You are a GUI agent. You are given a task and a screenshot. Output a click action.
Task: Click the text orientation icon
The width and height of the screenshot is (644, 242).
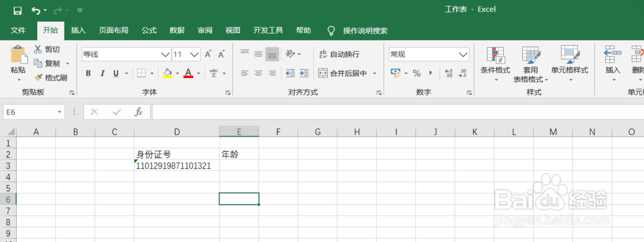coord(291,54)
